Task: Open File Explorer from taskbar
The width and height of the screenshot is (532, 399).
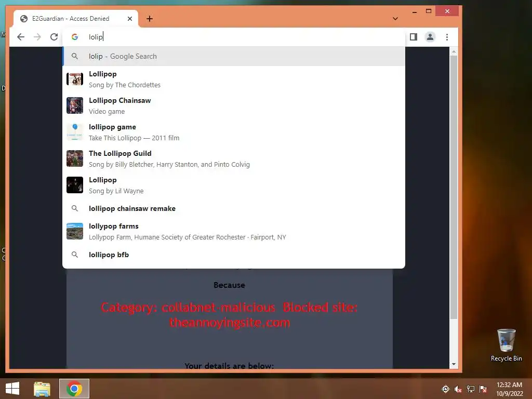Action: coord(42,389)
